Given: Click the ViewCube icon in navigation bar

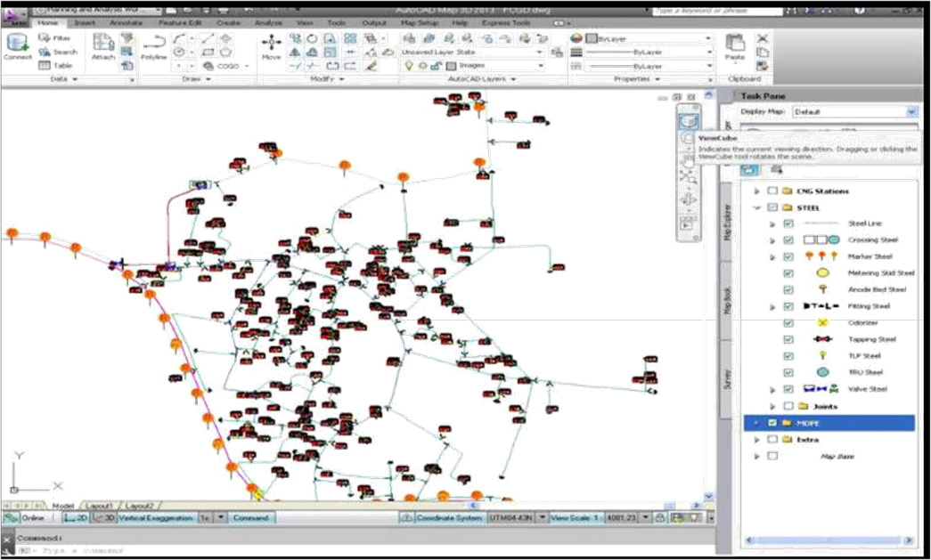Looking at the screenshot, I should (688, 121).
